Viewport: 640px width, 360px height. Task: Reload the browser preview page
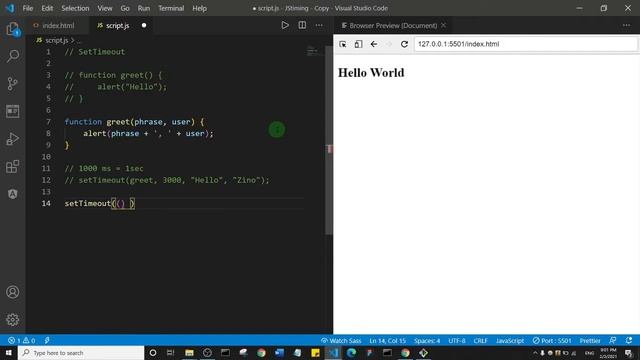(404, 44)
